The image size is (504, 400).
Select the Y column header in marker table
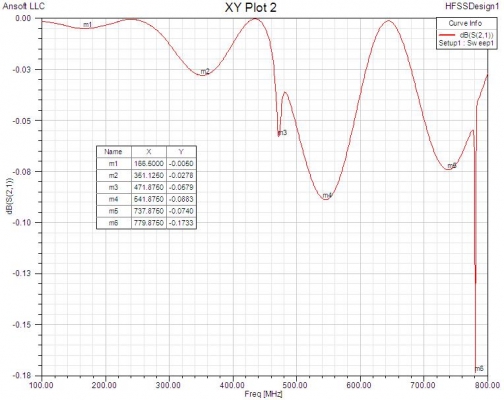181,152
